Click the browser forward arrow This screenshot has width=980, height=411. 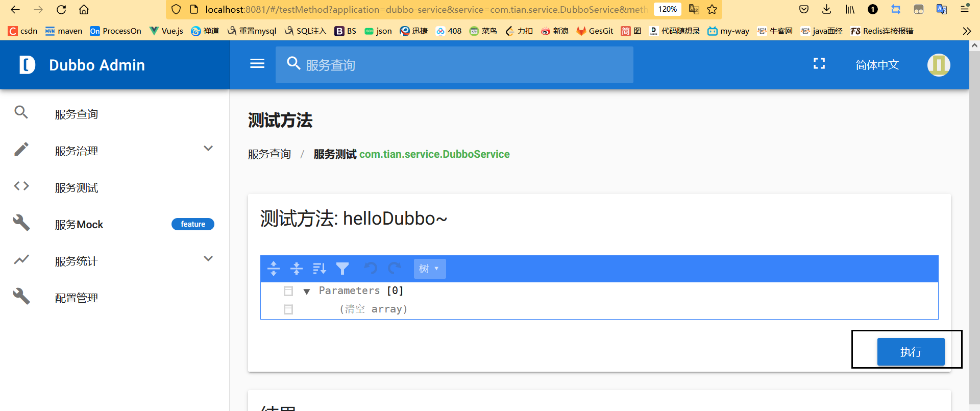pos(38,9)
